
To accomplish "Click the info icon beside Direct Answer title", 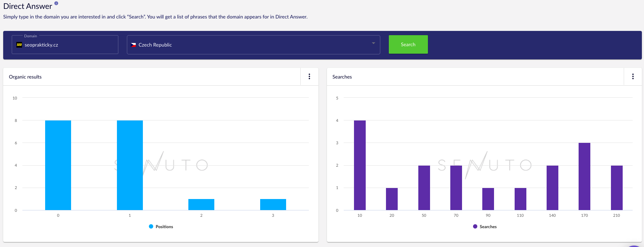I will (56, 3).
